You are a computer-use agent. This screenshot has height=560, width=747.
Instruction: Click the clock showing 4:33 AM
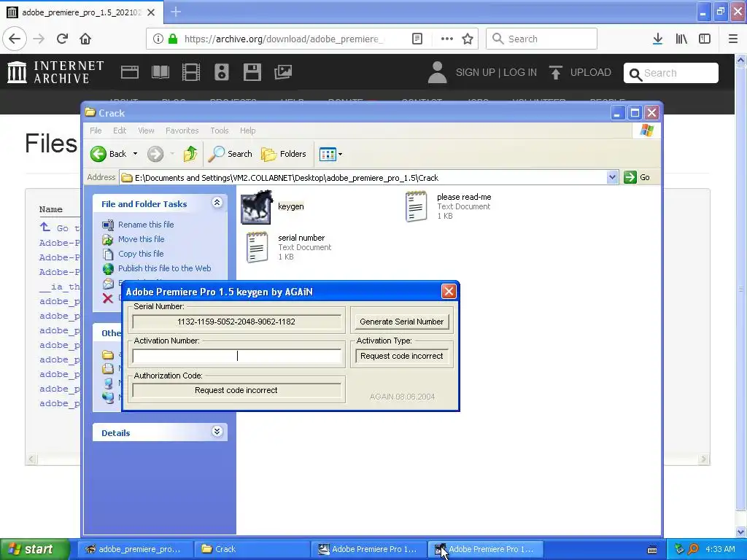pos(720,549)
